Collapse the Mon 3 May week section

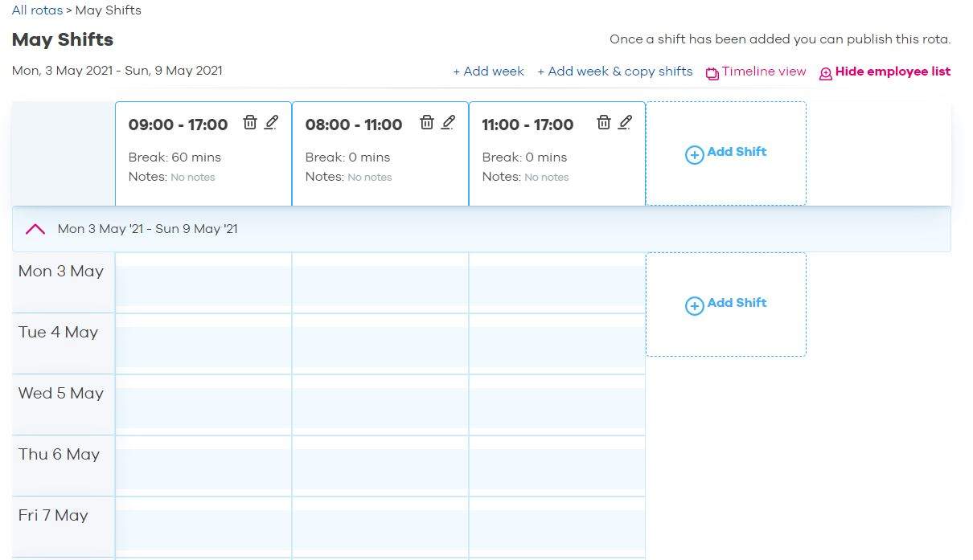[x=35, y=229]
